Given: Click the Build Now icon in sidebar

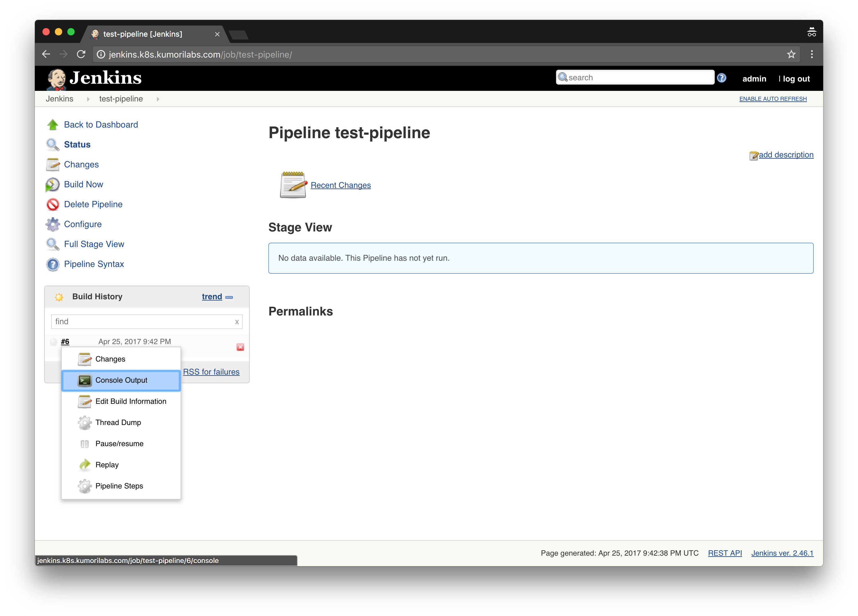Looking at the screenshot, I should coord(53,184).
